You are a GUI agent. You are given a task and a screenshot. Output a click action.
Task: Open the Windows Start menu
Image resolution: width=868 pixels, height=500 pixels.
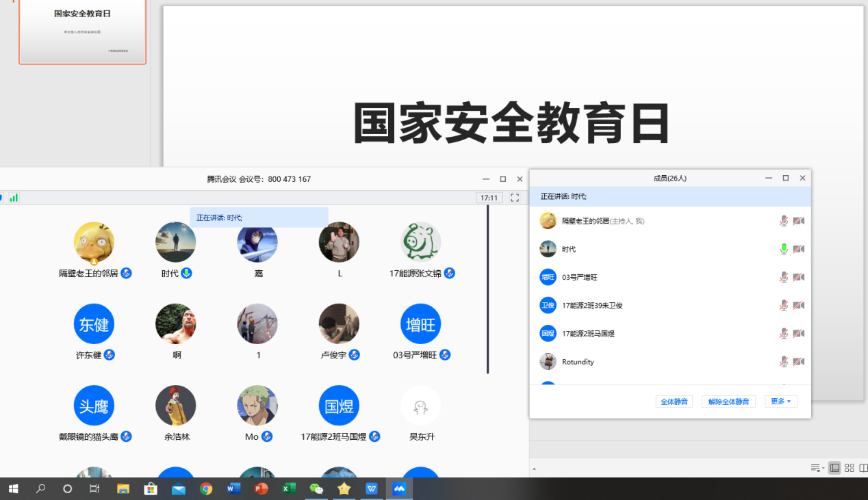(x=13, y=488)
